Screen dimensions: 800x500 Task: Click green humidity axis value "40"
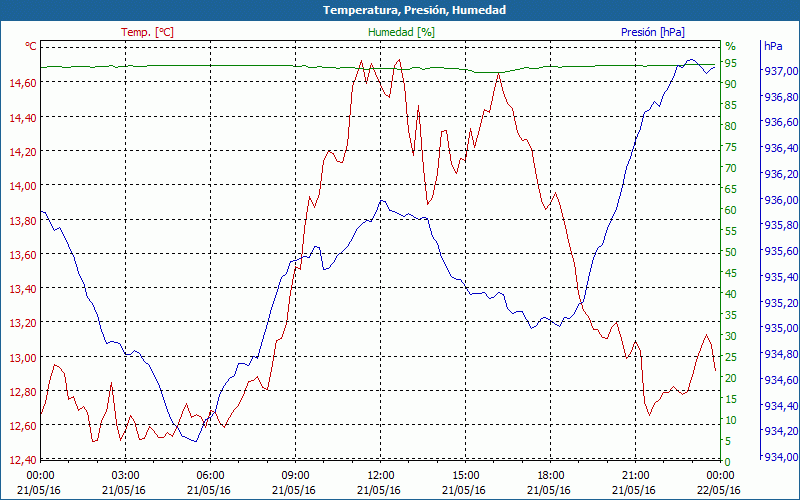coord(731,294)
